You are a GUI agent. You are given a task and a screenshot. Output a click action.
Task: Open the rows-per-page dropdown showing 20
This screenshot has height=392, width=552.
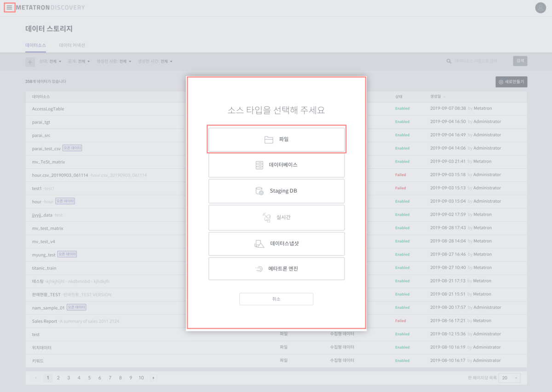509,378
